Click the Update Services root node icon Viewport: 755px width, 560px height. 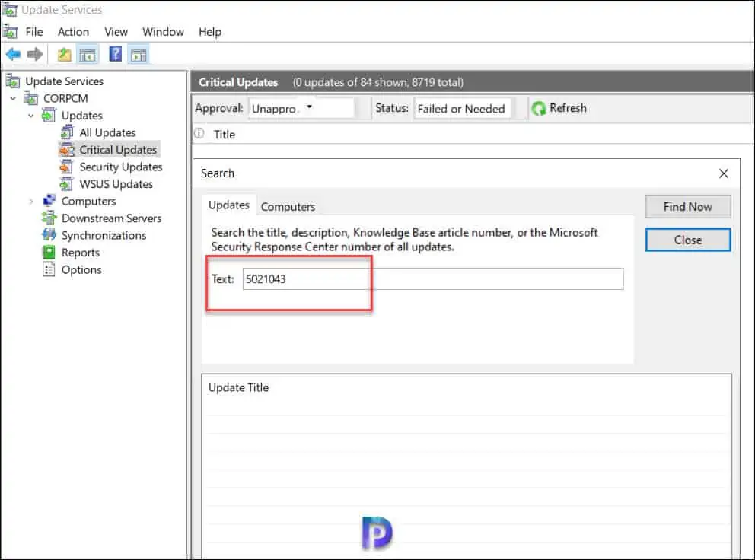point(13,81)
